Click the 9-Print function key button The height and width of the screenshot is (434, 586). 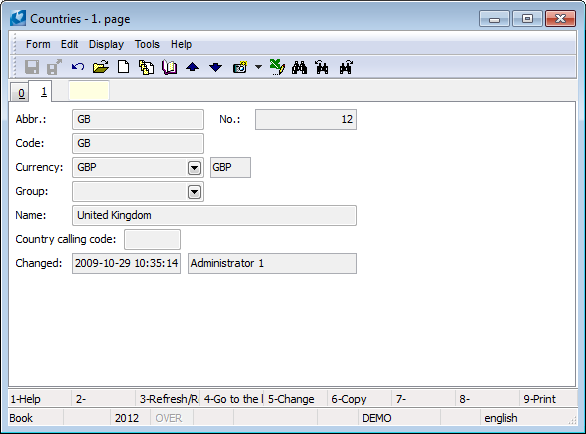(x=548, y=399)
